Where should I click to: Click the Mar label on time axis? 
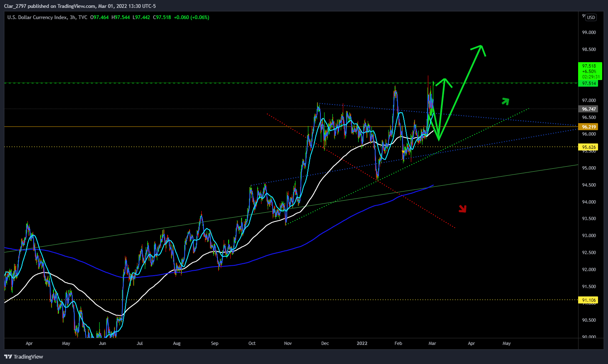(x=432, y=343)
